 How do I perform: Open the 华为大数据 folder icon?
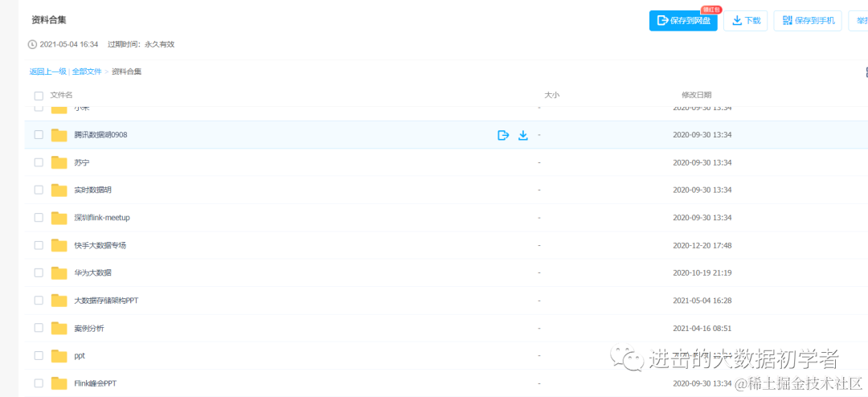59,272
